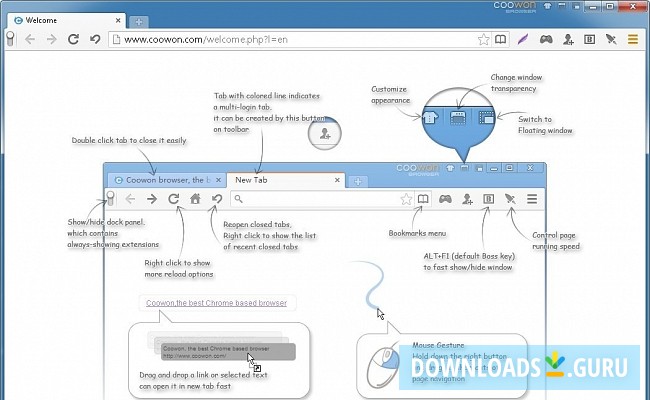Viewport: 650px width, 400px height.
Task: Create a multi-login tab via the toolbar icon below the minimize button
Action: (x=568, y=39)
